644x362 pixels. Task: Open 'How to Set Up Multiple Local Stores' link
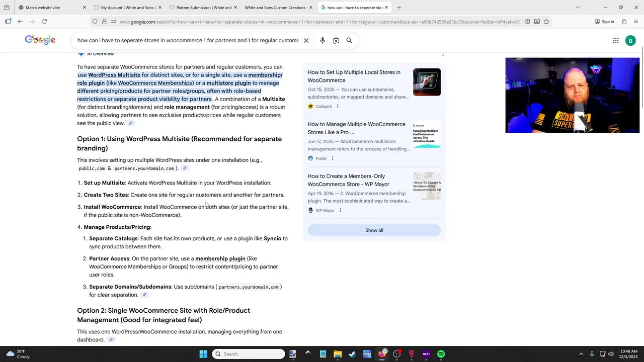pyautogui.click(x=354, y=76)
